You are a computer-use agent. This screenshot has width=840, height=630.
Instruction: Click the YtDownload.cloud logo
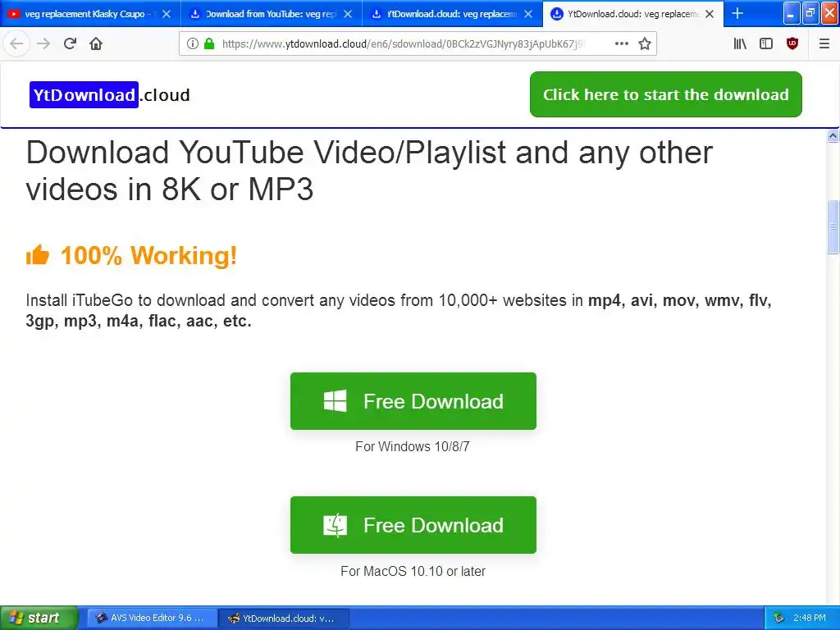[x=110, y=95]
